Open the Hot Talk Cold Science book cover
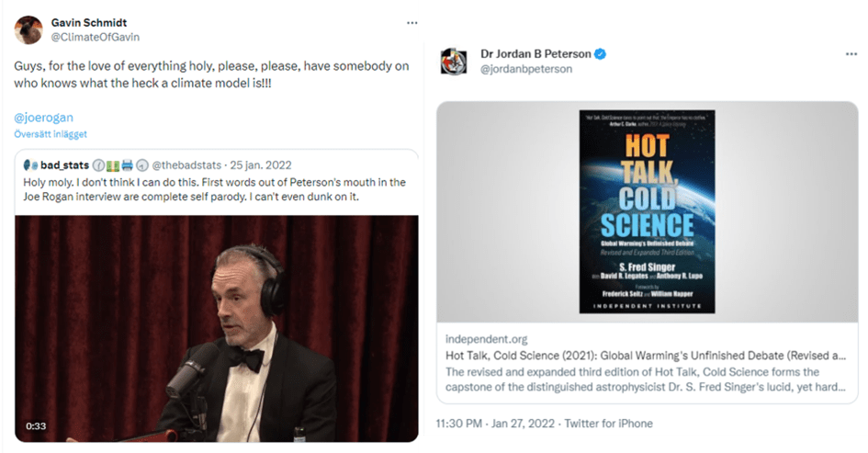The height and width of the screenshot is (453, 868). (648, 211)
